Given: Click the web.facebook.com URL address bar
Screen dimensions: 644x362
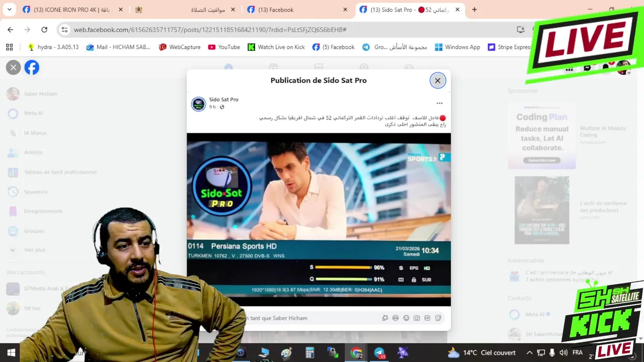Looking at the screenshot, I should 210,30.
